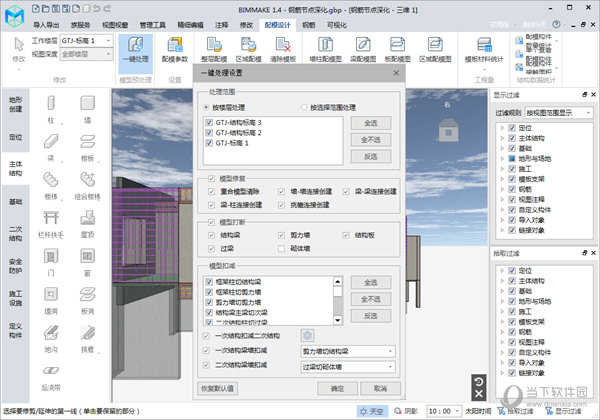Viewport: 600px width, 420px height.
Task: Open the time 10:00 dropdown in status bar
Action: pos(444,411)
